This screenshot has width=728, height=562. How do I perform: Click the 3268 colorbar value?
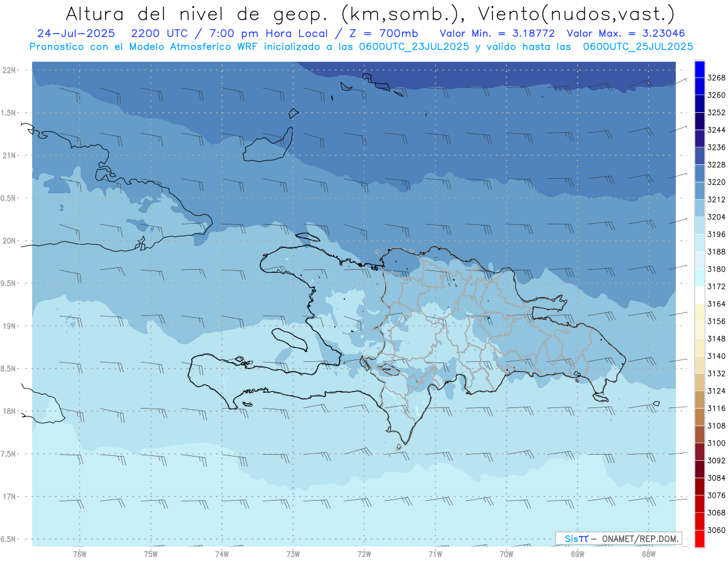(716, 78)
